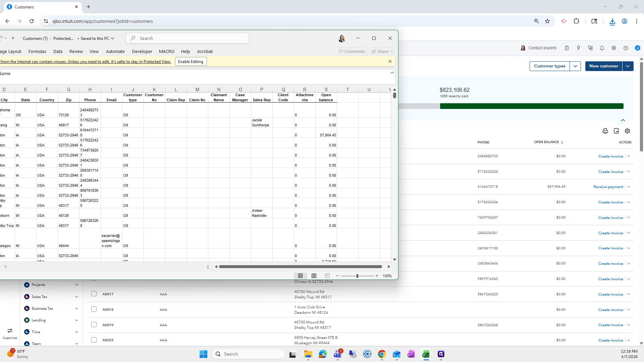Click Create invoice for A8017 row
This screenshot has width=644, height=362.
[x=610, y=294]
